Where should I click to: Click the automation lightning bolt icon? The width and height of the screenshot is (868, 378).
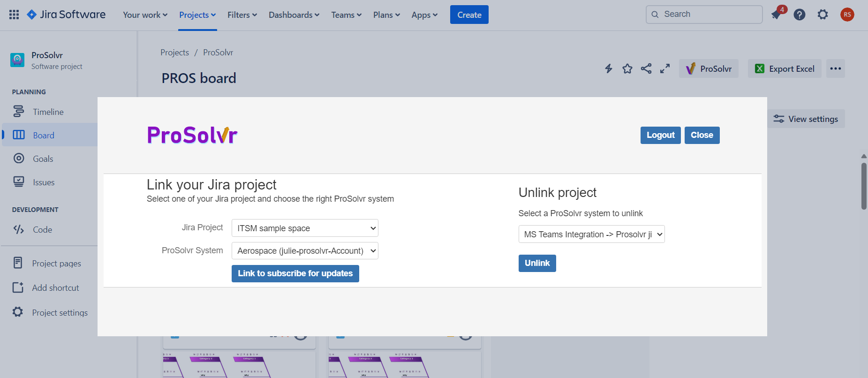[x=609, y=69]
